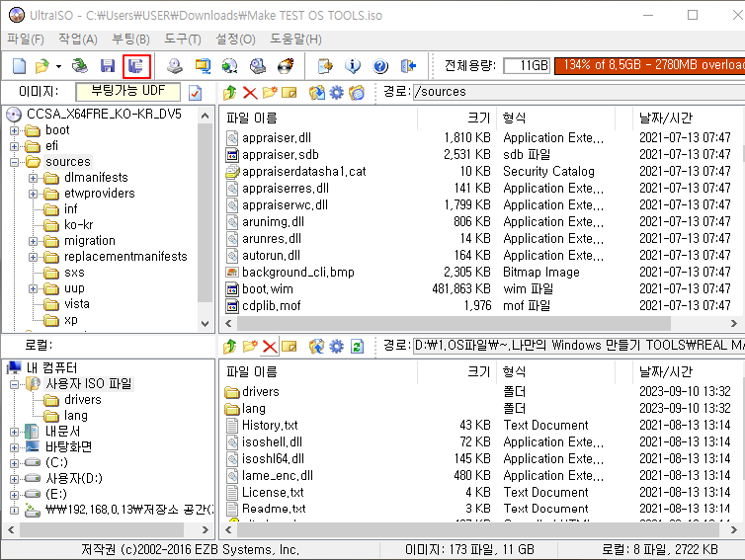
Task: Click the gear icon in the image pane toolbar
Action: (336, 92)
